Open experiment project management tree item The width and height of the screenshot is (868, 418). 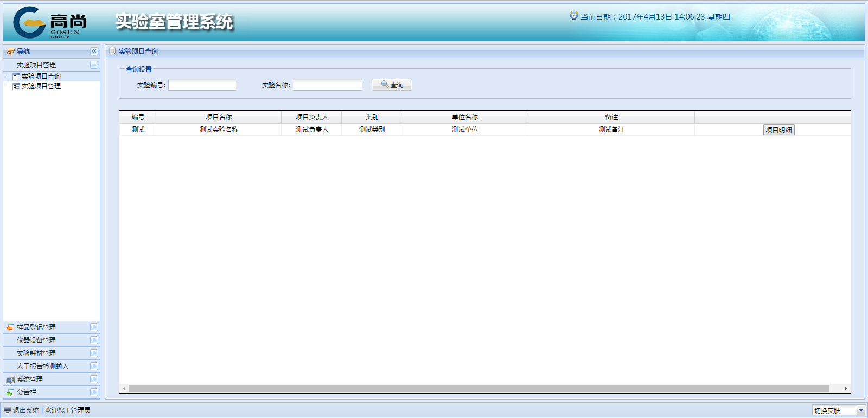pyautogui.click(x=41, y=86)
